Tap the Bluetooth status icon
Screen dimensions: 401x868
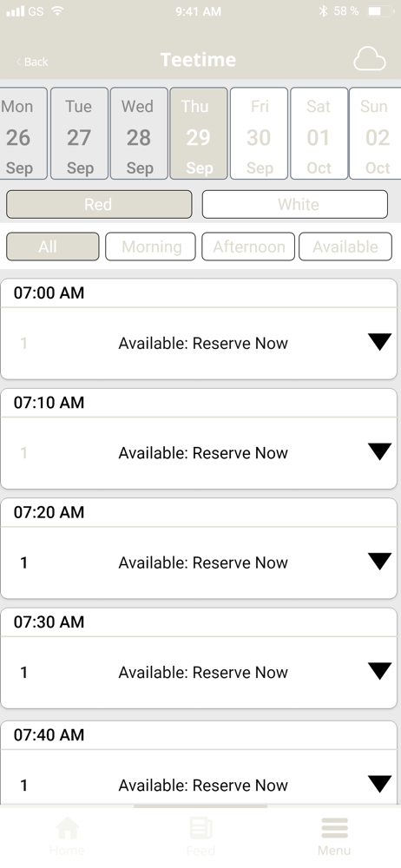(x=324, y=11)
